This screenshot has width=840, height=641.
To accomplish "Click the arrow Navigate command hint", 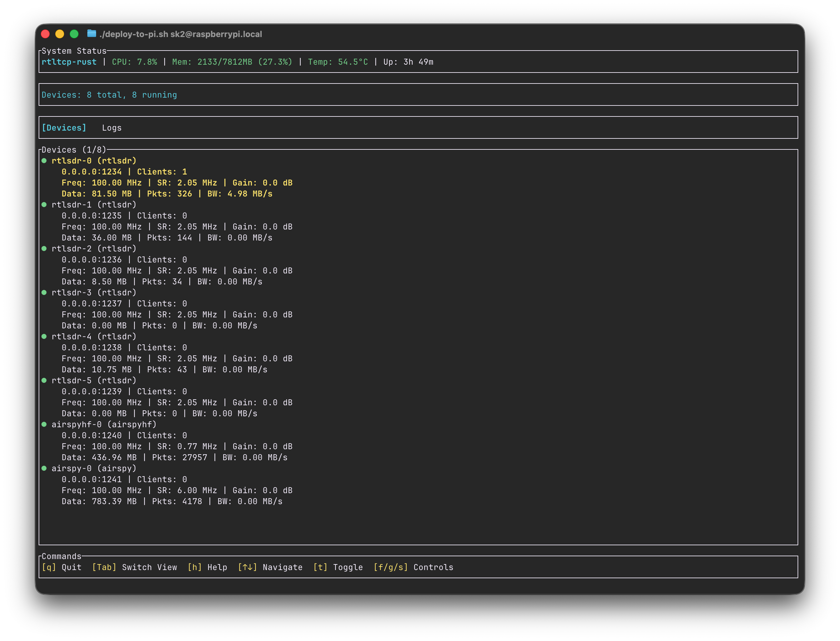I will point(270,567).
